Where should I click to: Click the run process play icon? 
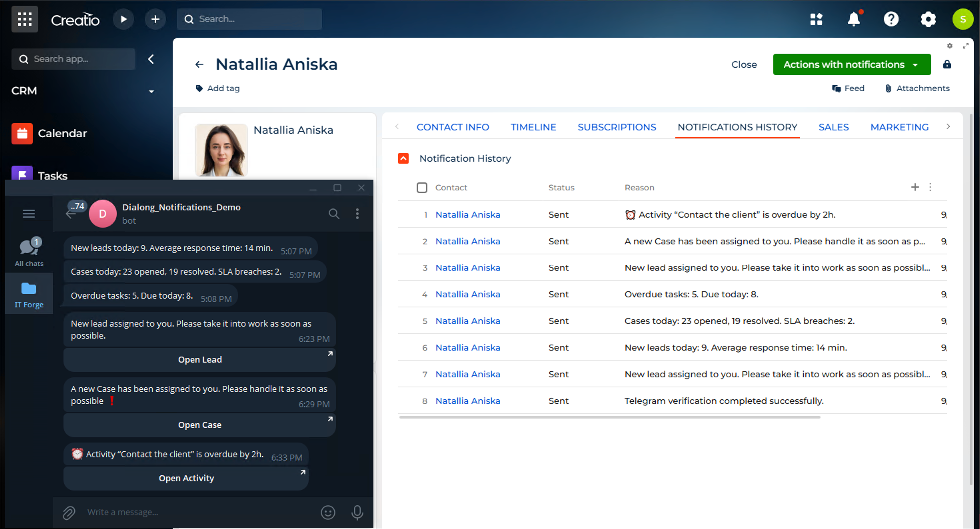[x=123, y=19]
